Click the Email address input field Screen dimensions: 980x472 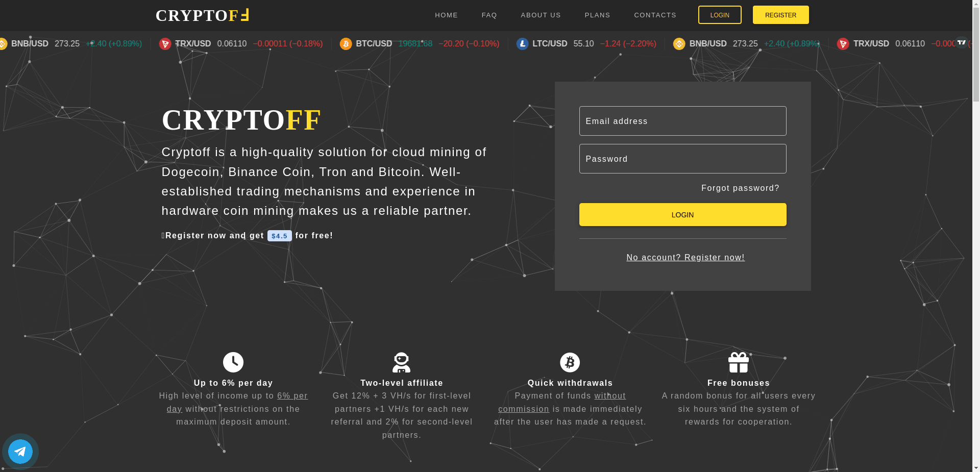(682, 121)
